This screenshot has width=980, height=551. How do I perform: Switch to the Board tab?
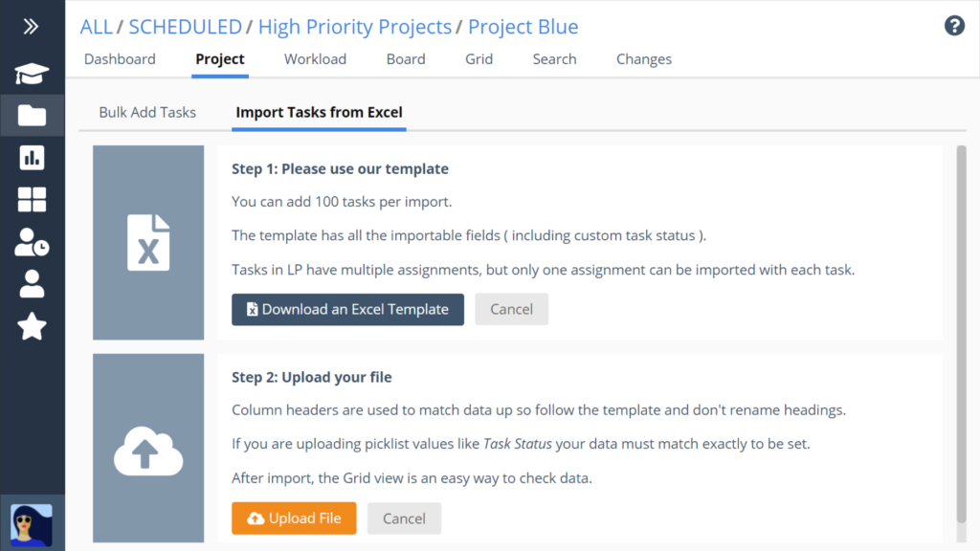pos(406,58)
